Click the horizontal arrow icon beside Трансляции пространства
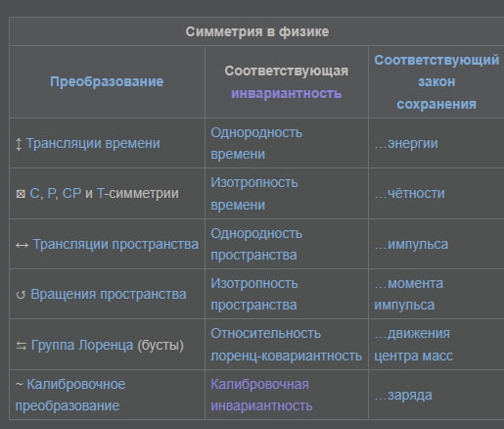The height and width of the screenshot is (429, 504). point(23,245)
